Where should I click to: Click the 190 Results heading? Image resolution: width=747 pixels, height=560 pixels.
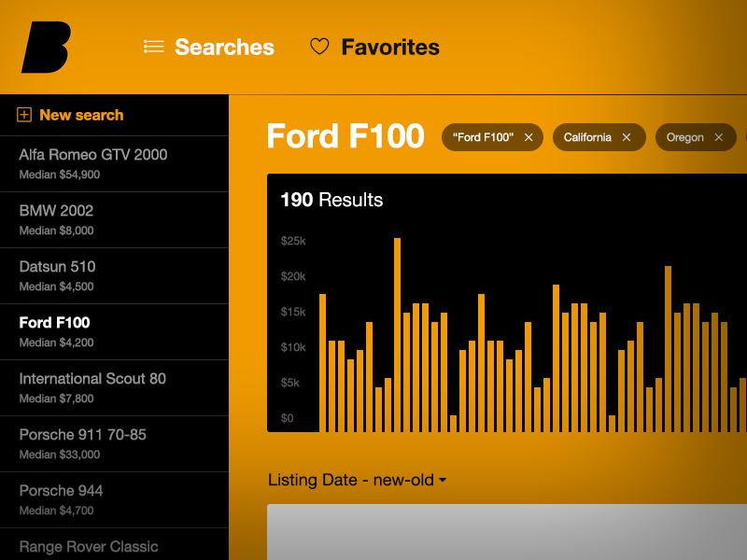331,200
